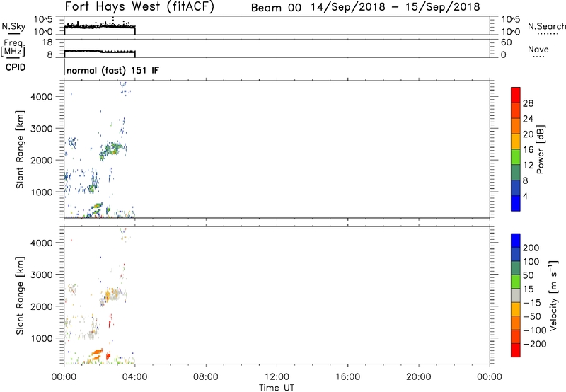The width and height of the screenshot is (566, 392).
Task: Click the "N.Search" legend label
Action: [546, 26]
